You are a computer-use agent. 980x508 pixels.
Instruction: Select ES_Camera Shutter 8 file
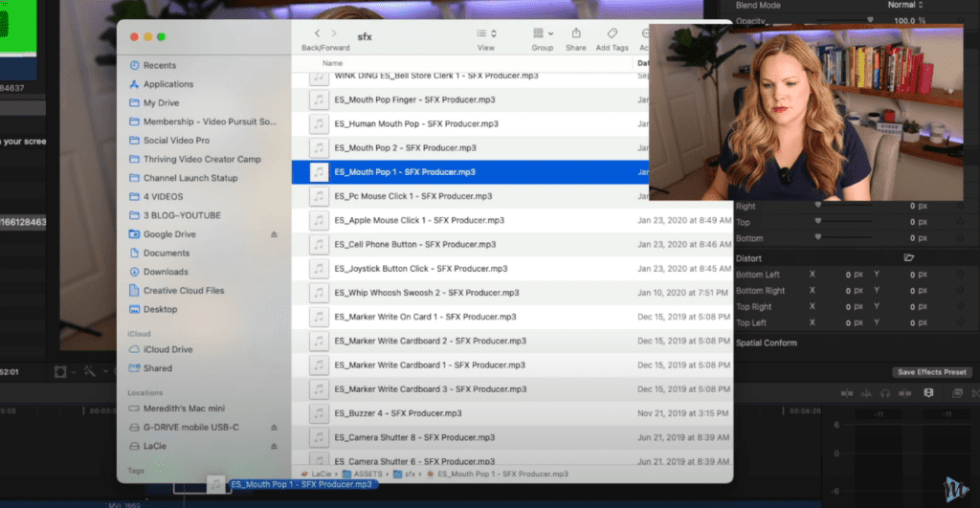[x=414, y=437]
